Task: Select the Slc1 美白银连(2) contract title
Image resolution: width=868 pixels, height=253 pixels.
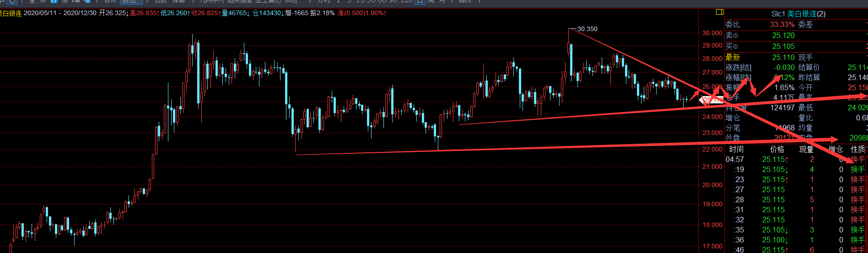Action: 798,14
